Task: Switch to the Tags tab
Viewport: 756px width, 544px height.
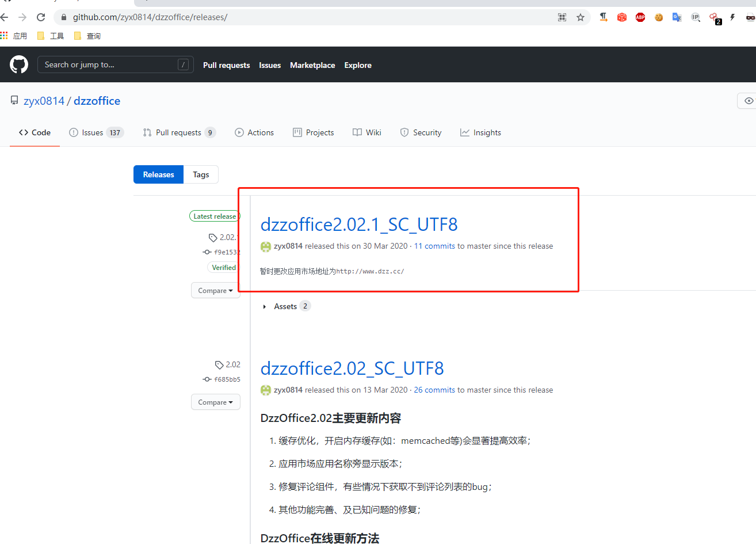Action: (x=201, y=174)
